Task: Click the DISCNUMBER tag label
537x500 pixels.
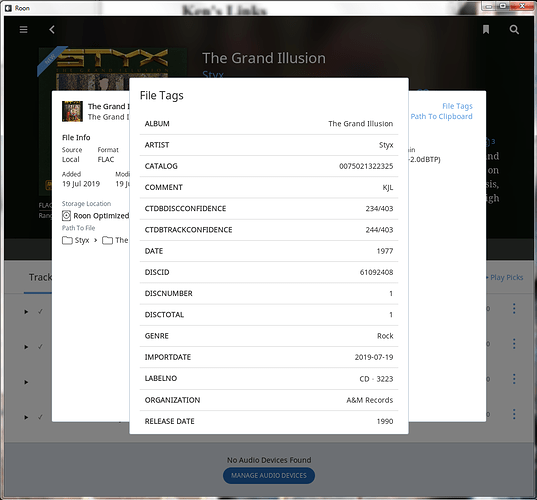Action: pos(168,293)
